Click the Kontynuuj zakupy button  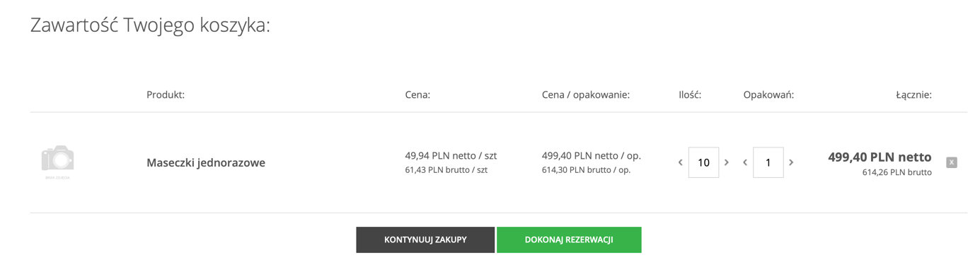(425, 240)
